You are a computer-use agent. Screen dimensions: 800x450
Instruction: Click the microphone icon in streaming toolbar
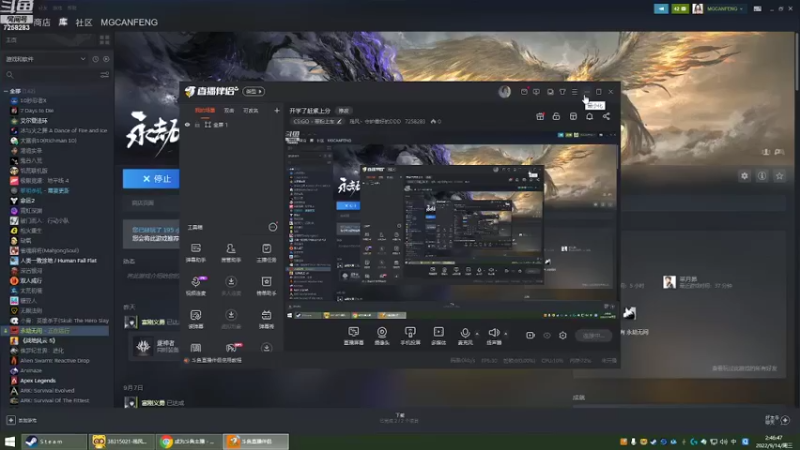point(465,335)
